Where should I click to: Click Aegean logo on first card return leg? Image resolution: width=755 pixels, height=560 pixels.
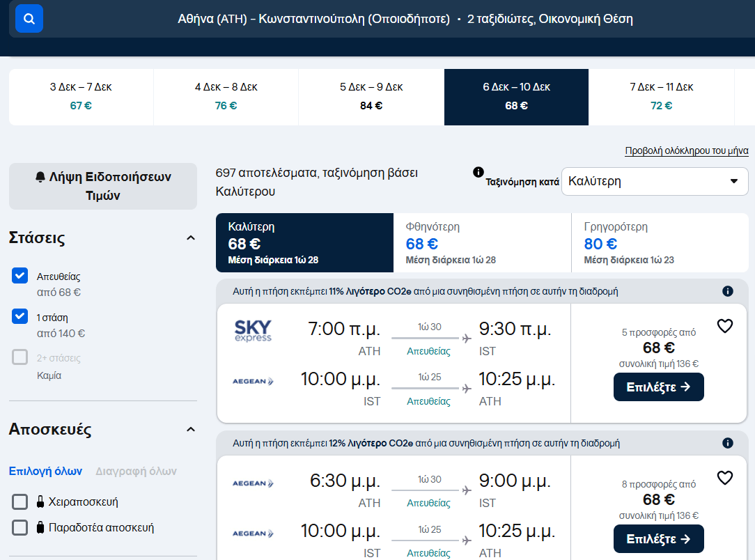pyautogui.click(x=253, y=382)
